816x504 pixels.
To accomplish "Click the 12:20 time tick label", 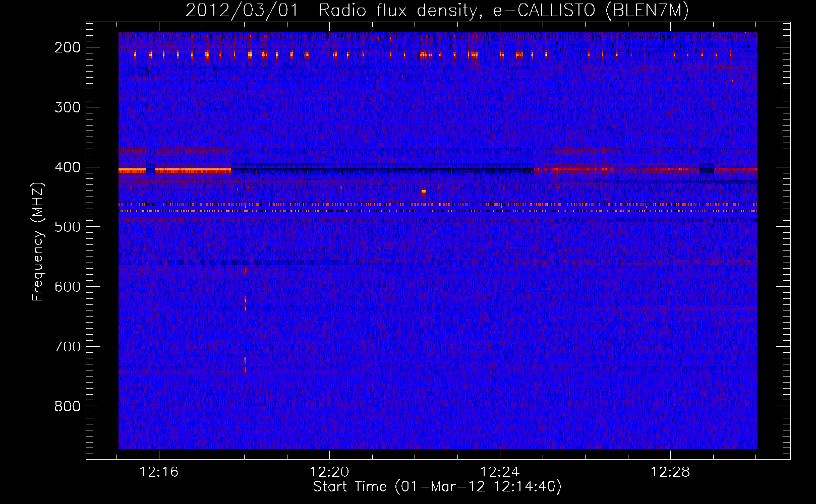I will coord(330,472).
